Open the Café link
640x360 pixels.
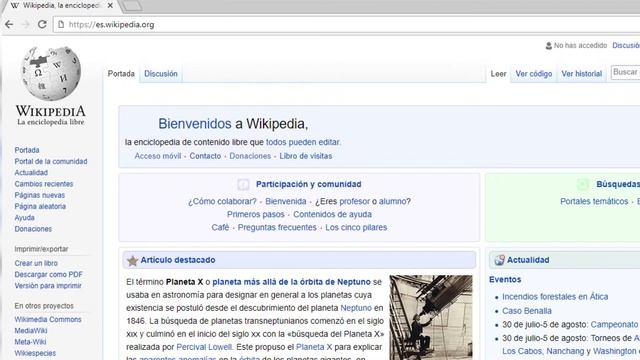click(220, 228)
